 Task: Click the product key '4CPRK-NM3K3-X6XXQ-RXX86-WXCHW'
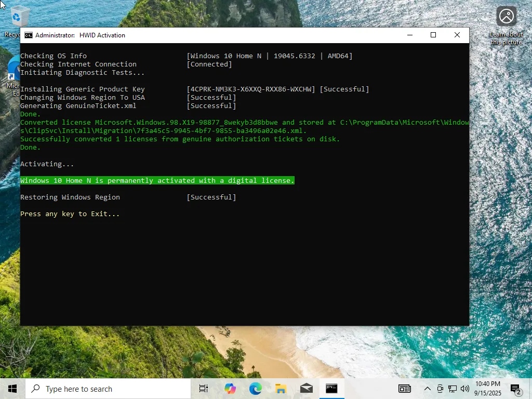[x=251, y=89]
